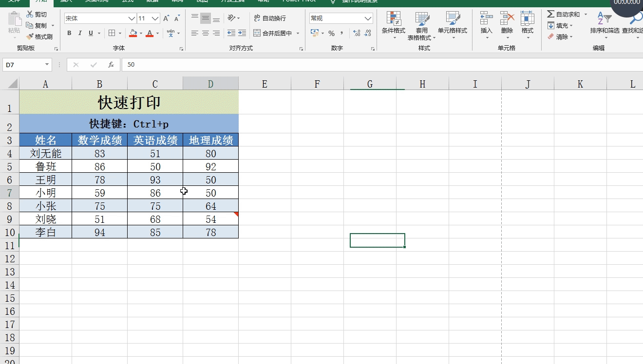643x364 pixels.
Task: Click the Wrap Text (自动换行) button
Action: point(270,18)
